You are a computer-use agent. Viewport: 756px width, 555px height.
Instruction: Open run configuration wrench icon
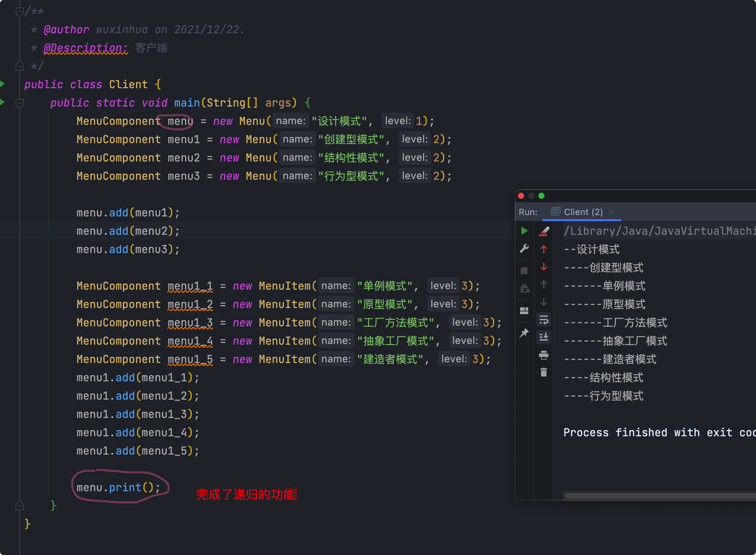click(524, 249)
